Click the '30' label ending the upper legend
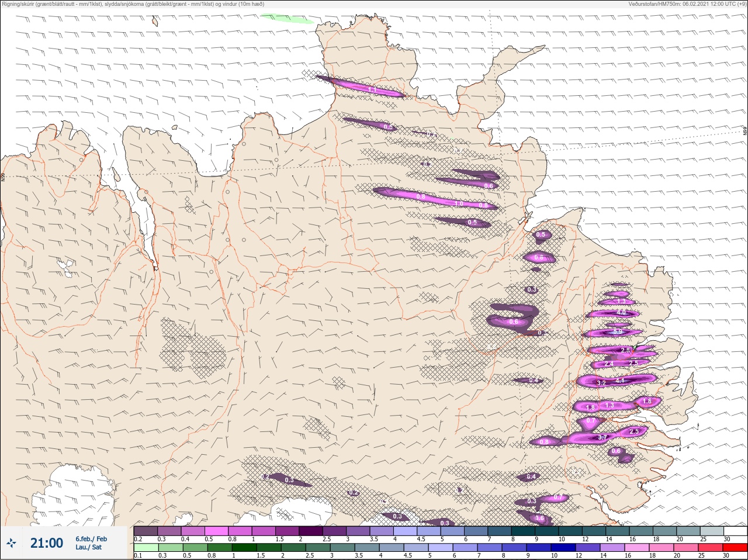The width and height of the screenshot is (748, 560). point(727,539)
